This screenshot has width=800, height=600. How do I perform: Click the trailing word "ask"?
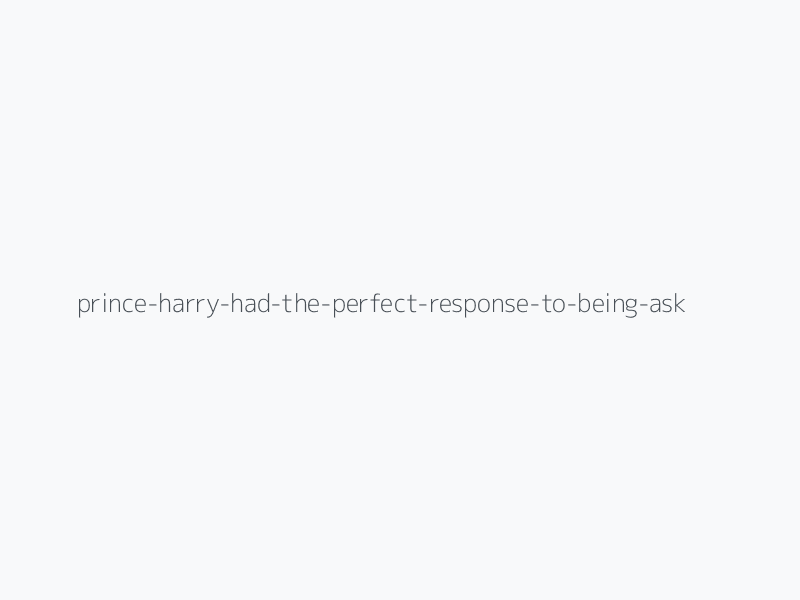pos(667,304)
